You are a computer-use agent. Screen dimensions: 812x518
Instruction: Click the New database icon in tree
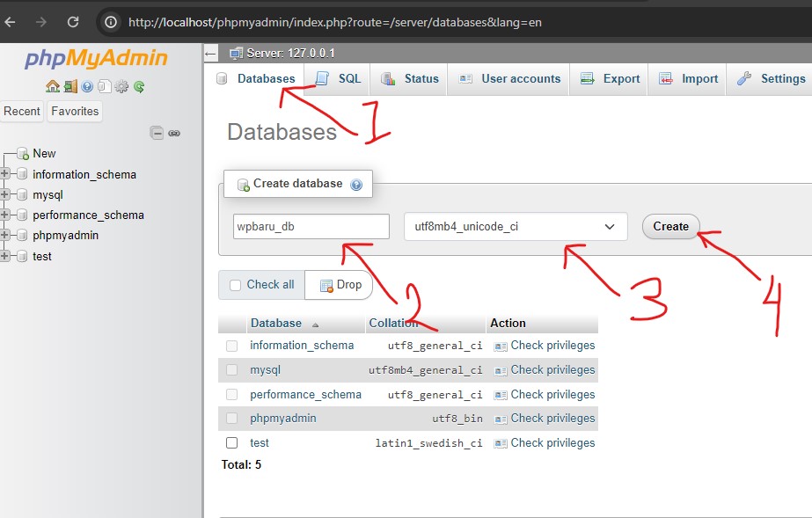click(22, 154)
